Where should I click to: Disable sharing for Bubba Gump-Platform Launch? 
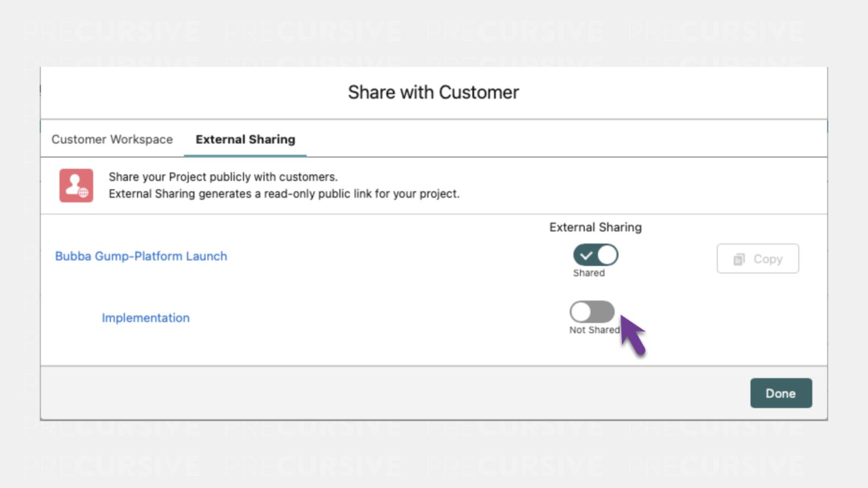tap(595, 255)
